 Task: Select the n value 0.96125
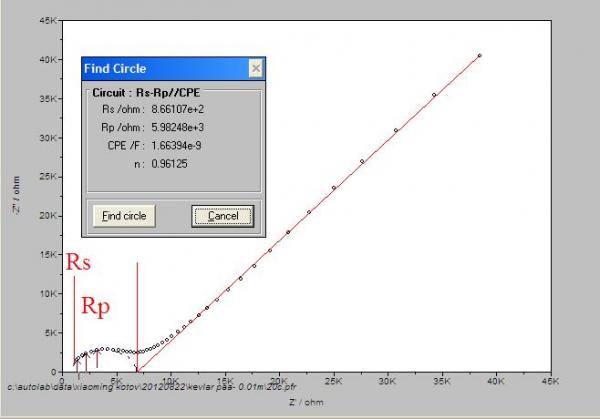pos(169,164)
